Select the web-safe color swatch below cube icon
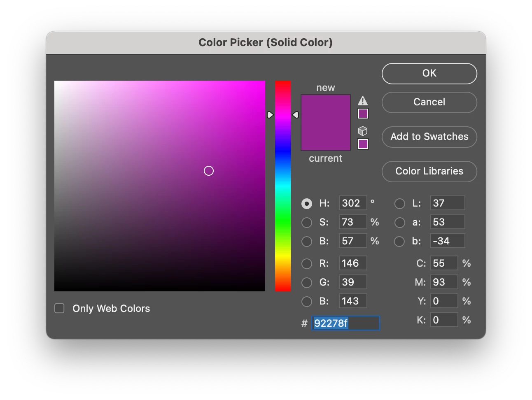Image resolution: width=532 pixels, height=400 pixels. [363, 144]
